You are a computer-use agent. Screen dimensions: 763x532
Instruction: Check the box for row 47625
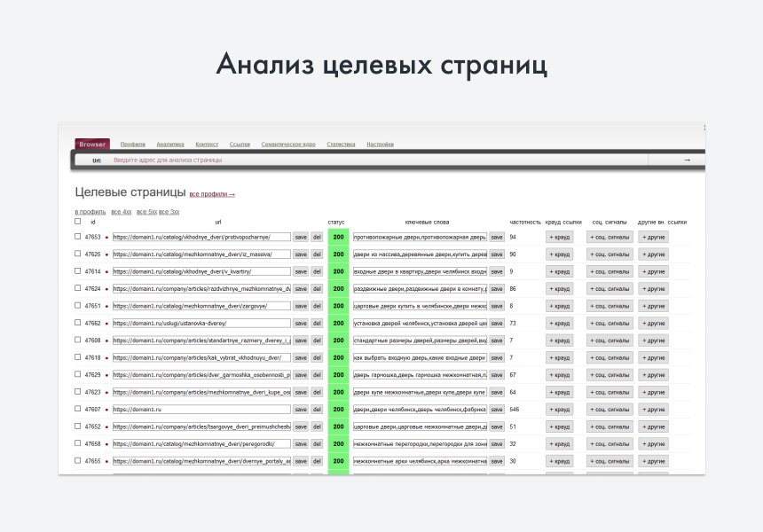tap(77, 254)
